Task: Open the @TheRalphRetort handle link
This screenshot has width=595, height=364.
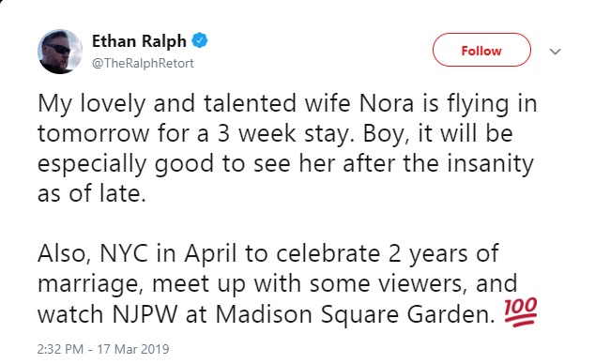Action: pos(143,63)
